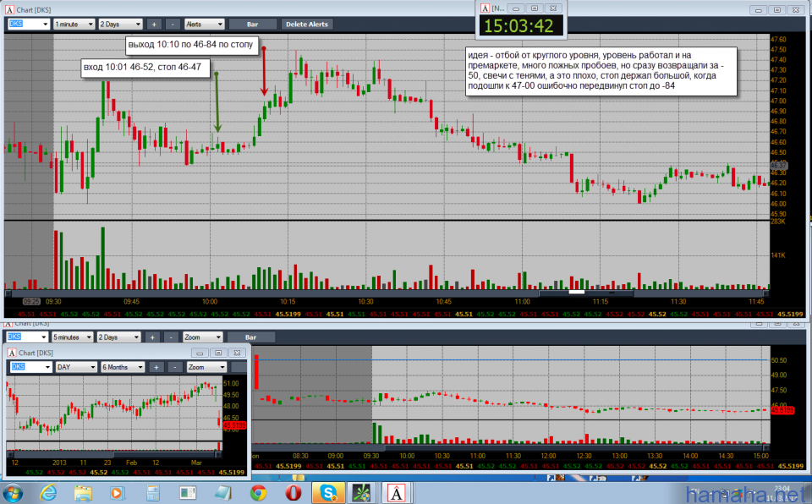Launch Opera browser from the taskbar
This screenshot has height=504, width=812.
[x=292, y=492]
